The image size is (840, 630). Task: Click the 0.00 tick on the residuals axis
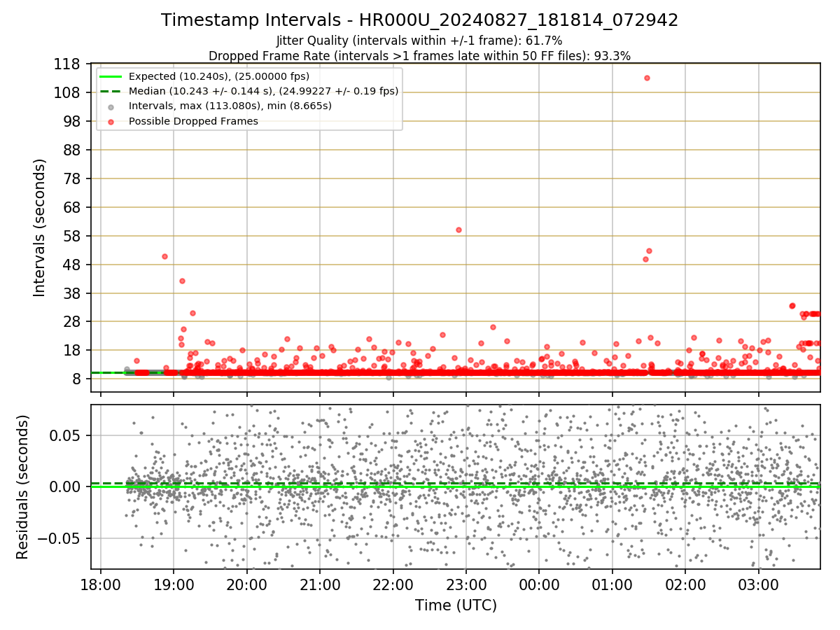click(66, 487)
